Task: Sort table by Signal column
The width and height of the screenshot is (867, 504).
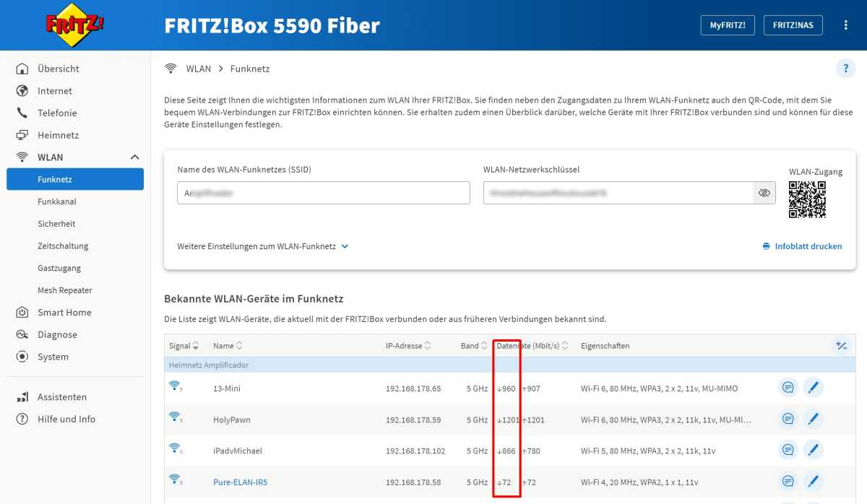Action: (184, 346)
